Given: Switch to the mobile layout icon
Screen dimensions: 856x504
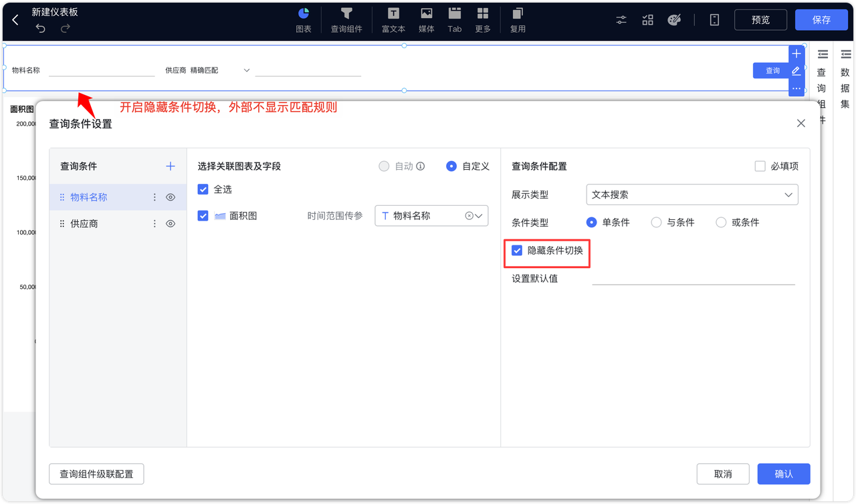Looking at the screenshot, I should [714, 20].
